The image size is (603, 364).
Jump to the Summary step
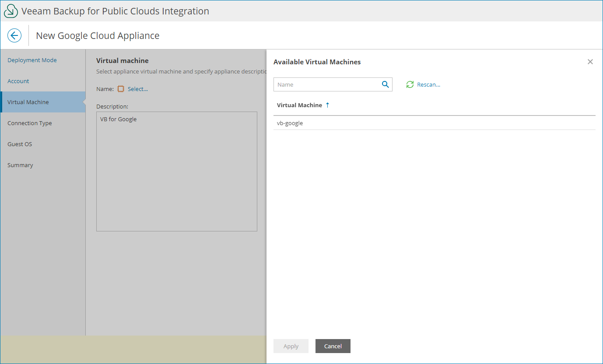(x=20, y=165)
